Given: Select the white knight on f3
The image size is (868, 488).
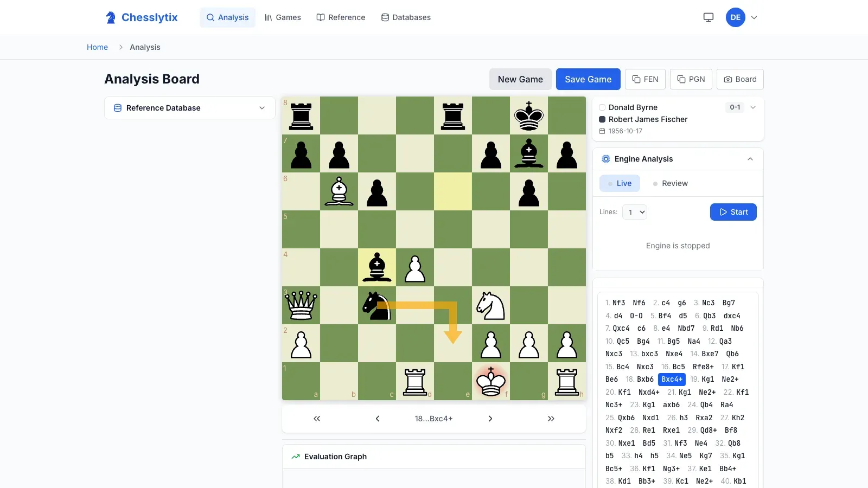Looking at the screenshot, I should (x=491, y=305).
